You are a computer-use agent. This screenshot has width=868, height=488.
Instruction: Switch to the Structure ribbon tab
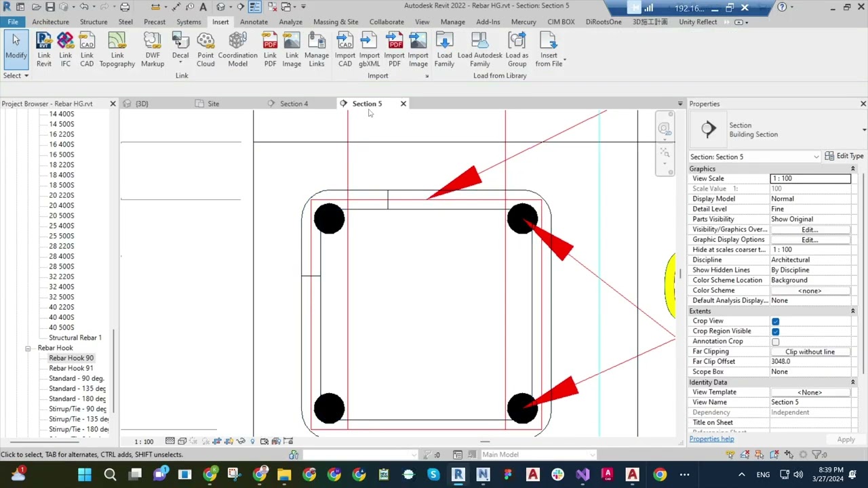coord(94,22)
